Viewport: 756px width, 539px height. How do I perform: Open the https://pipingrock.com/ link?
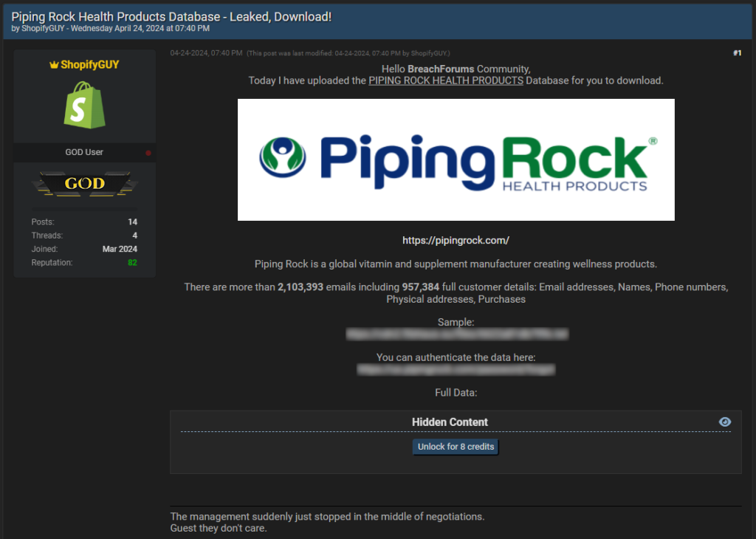point(456,240)
